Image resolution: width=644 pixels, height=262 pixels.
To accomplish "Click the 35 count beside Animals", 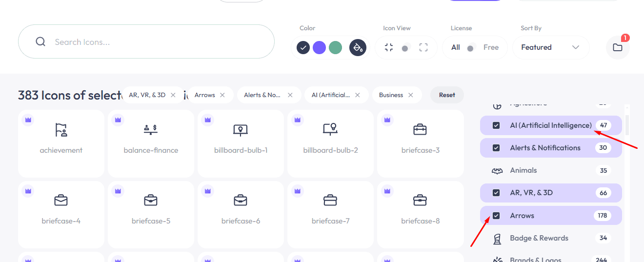I will pos(604,170).
